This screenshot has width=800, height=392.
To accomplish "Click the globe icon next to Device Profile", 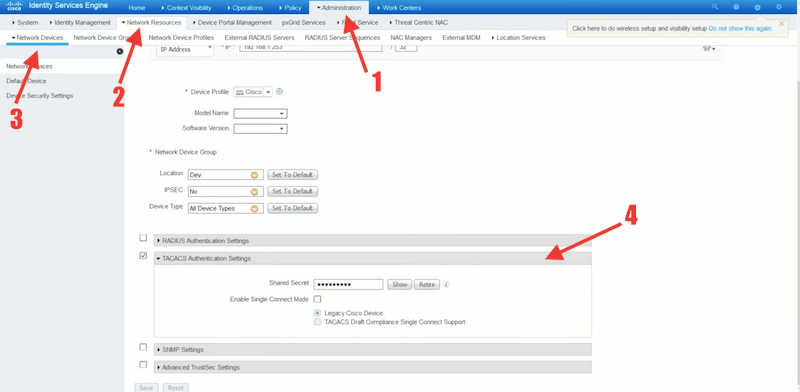I will click(279, 92).
